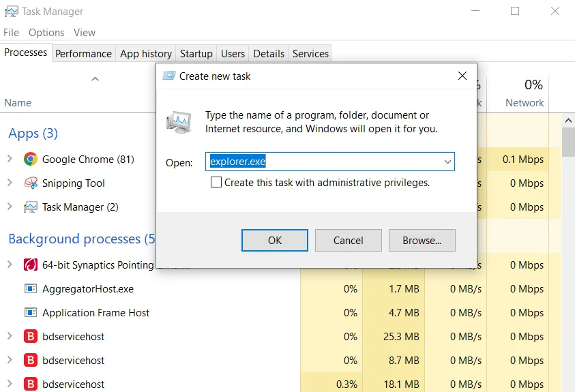Open the File menu
This screenshot has width=575, height=392.
[x=12, y=33]
